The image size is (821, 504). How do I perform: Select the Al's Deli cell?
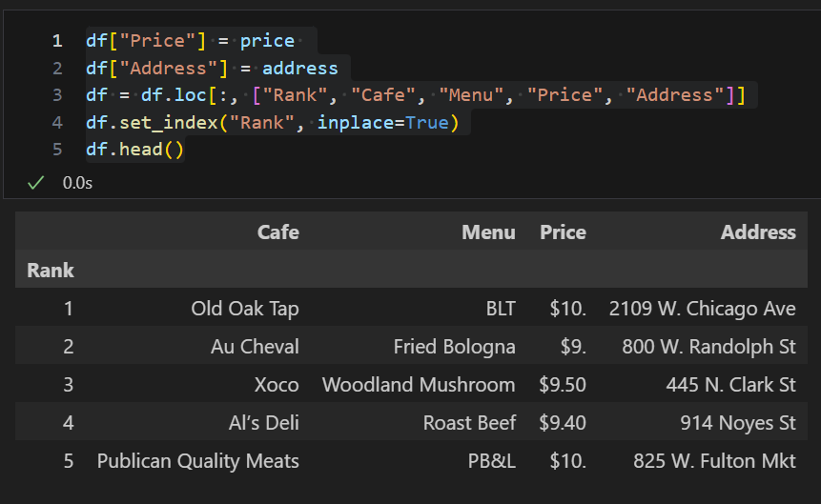point(264,423)
